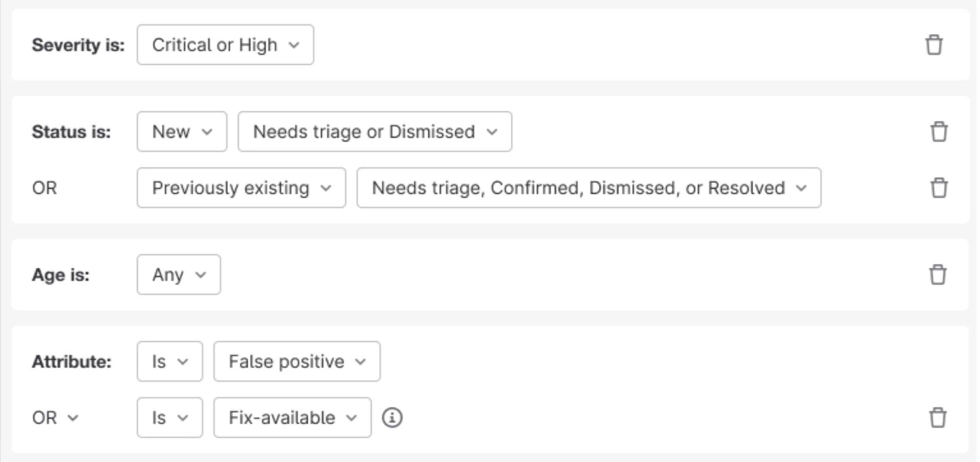This screenshot has width=980, height=462.
Task: Delete the Severity filter rule
Action: 934,45
